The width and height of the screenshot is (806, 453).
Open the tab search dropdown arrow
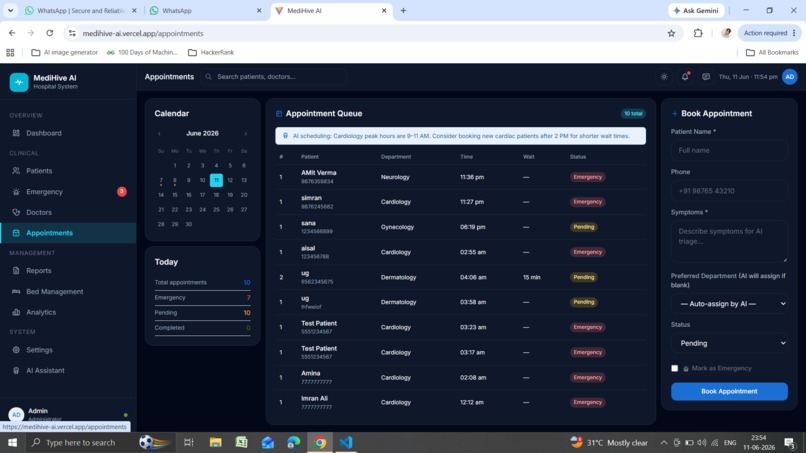pyautogui.click(x=10, y=10)
